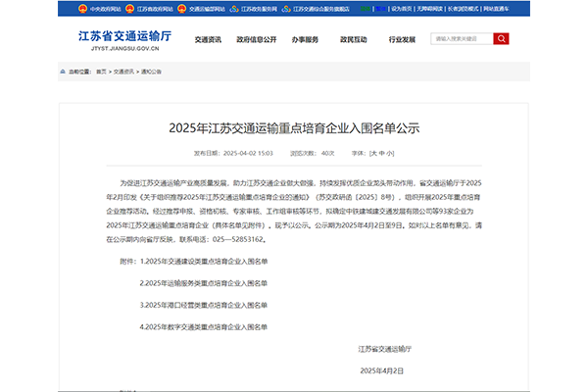Open the 江苏政务服务网 top bar link
Viewport: 588px width, 392px height.
pos(259,8)
